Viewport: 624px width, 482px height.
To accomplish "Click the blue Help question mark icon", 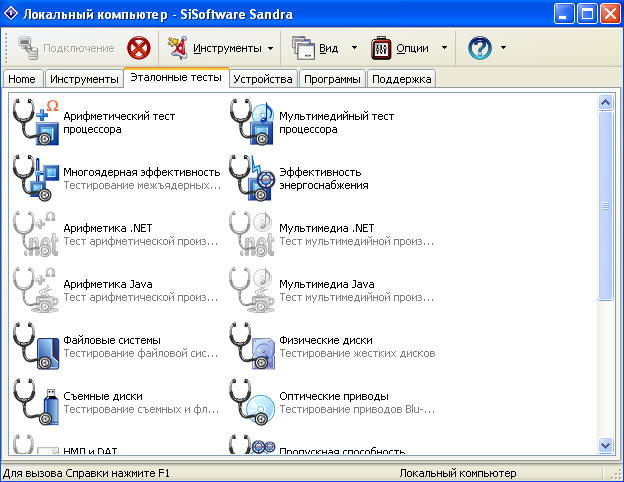I will (x=480, y=48).
